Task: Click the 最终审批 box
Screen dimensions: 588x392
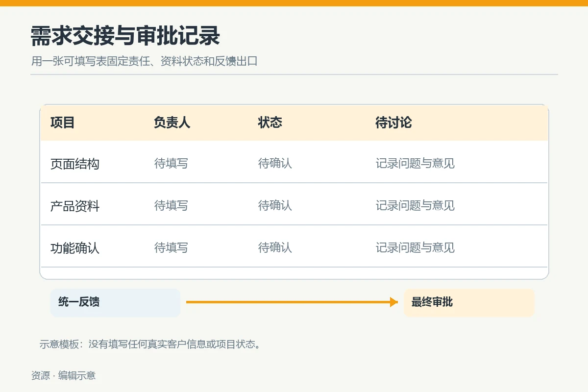Action: pos(469,303)
